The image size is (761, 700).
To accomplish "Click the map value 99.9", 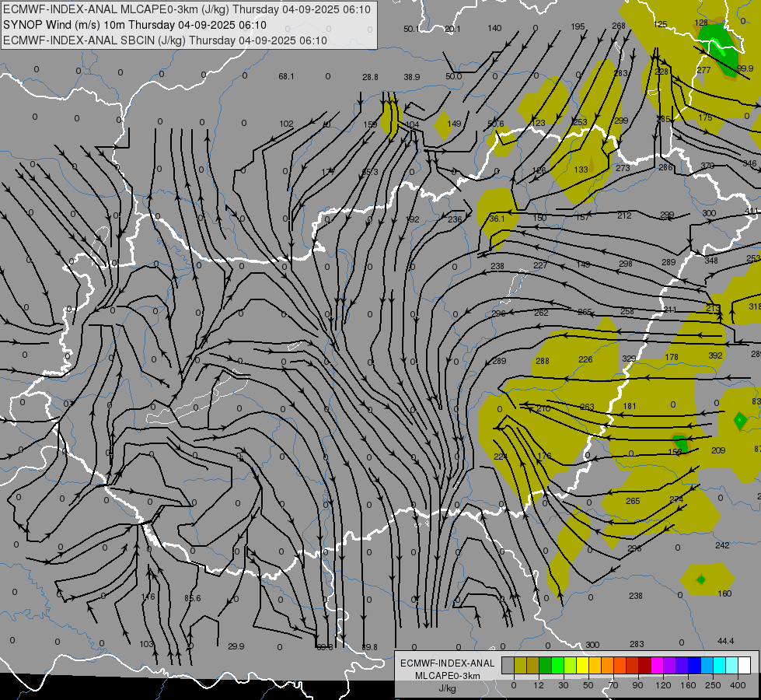I will tap(745, 68).
